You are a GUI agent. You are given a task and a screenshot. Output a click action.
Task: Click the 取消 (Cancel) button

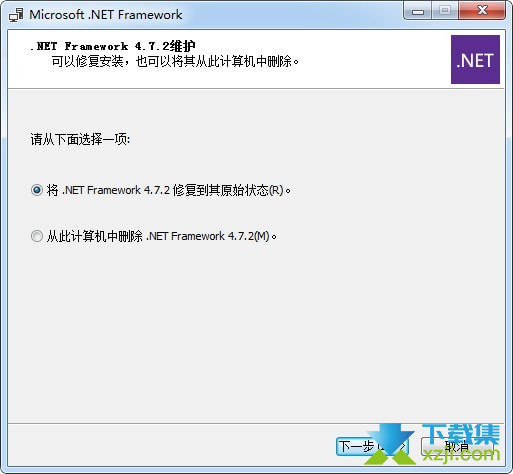(x=457, y=447)
